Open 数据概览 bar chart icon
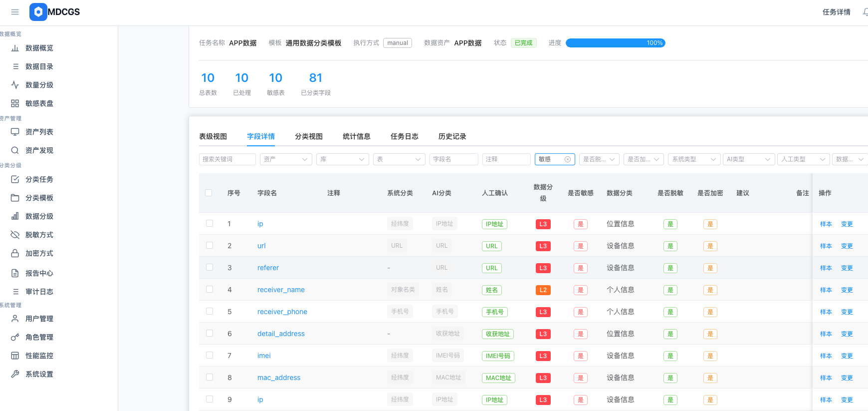Image resolution: width=868 pixels, height=411 pixels. pos(15,48)
